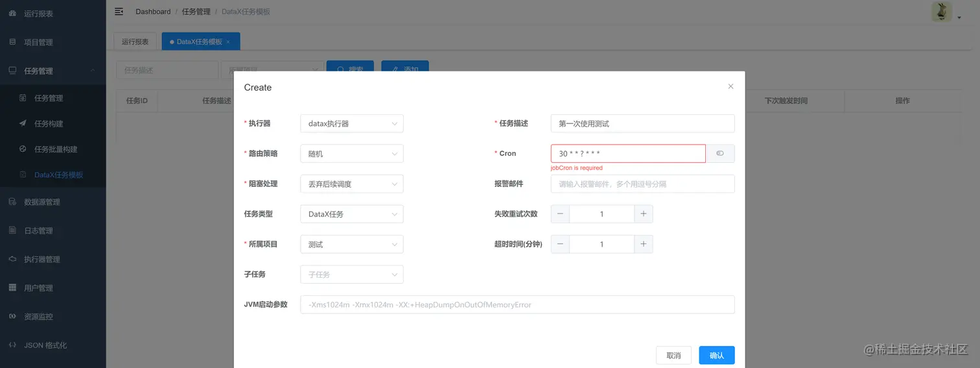This screenshot has width=980, height=368.
Task: Open the 子任务 dropdown
Action: tap(352, 275)
